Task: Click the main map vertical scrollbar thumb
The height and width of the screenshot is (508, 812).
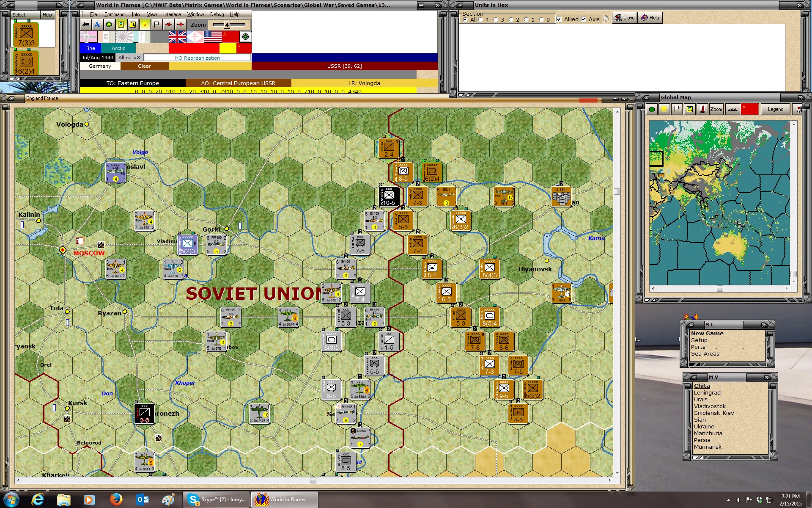Action: (x=617, y=191)
